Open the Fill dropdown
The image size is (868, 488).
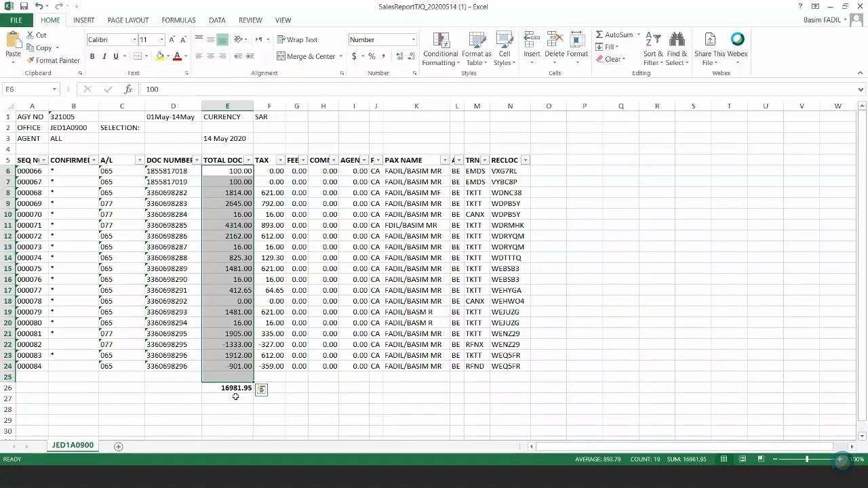[x=607, y=47]
